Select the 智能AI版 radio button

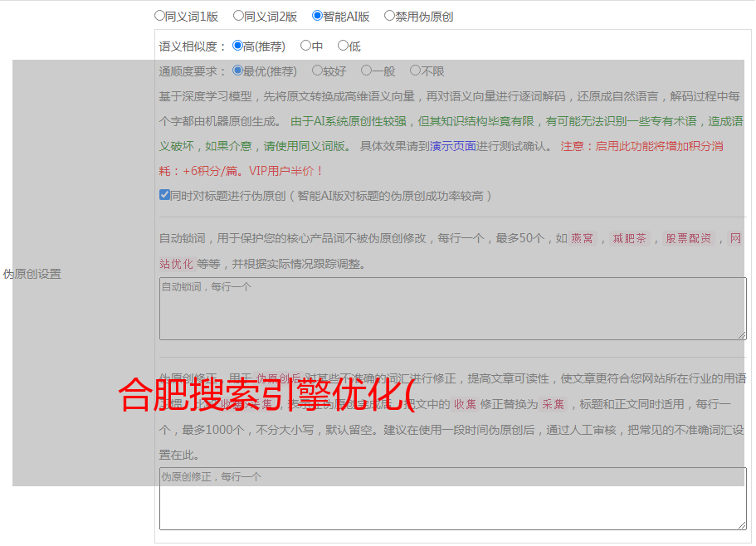[318, 15]
